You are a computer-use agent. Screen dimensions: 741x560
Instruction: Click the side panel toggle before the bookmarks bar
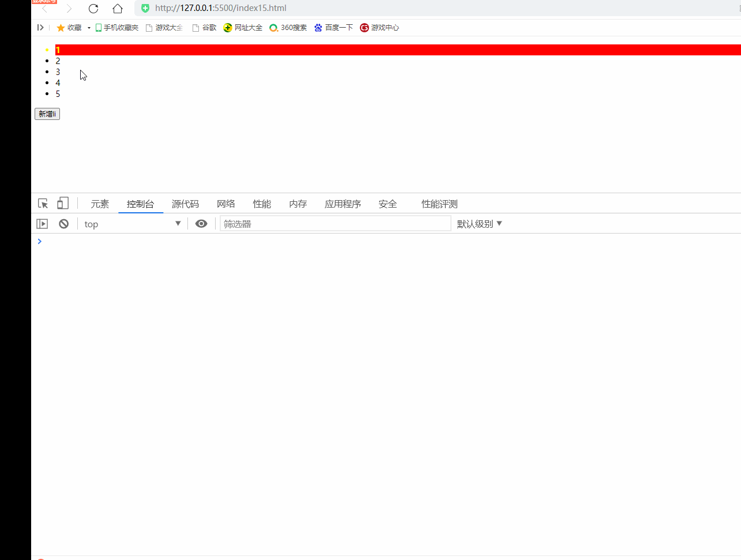tap(40, 27)
